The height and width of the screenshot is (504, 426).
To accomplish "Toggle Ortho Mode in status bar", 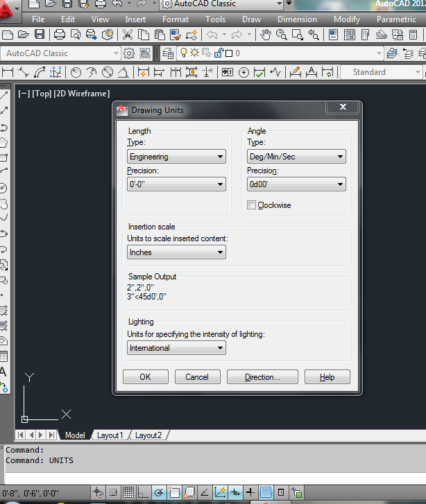I will pyautogui.click(x=144, y=492).
